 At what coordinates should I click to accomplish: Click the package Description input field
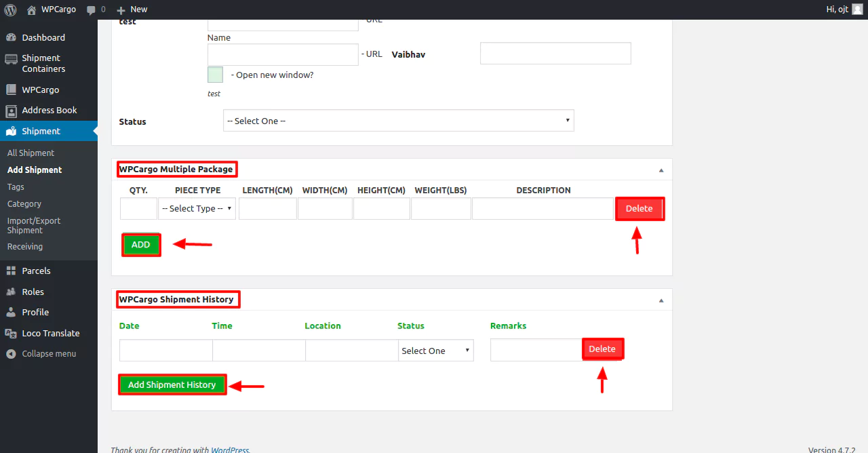(x=542, y=209)
